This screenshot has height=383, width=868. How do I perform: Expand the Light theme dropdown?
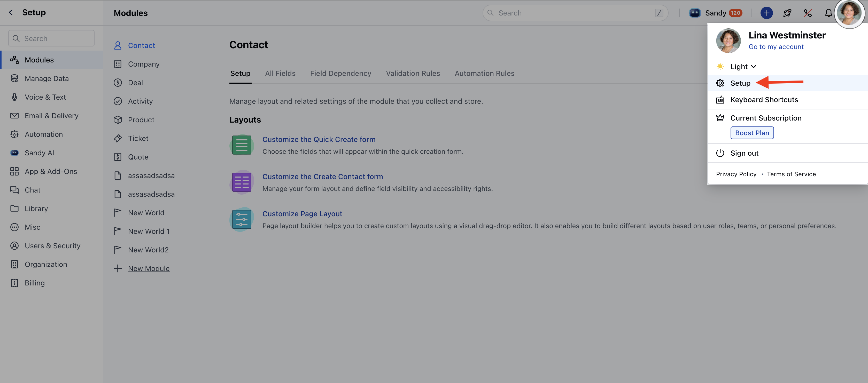click(743, 67)
